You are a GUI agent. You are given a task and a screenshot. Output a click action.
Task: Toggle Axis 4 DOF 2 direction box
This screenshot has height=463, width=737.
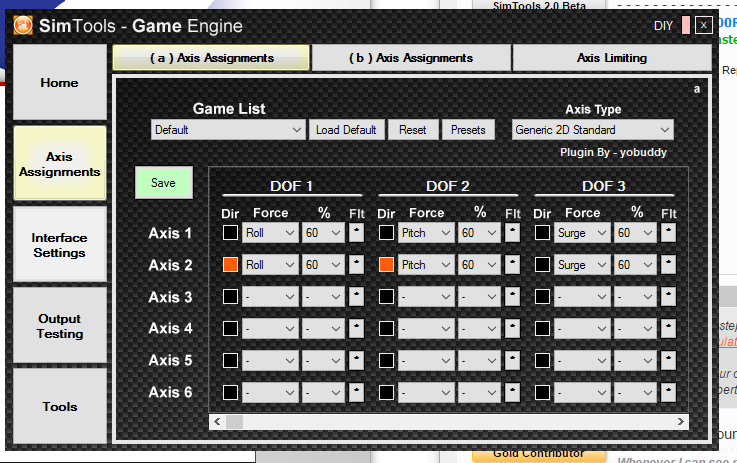[x=386, y=329]
